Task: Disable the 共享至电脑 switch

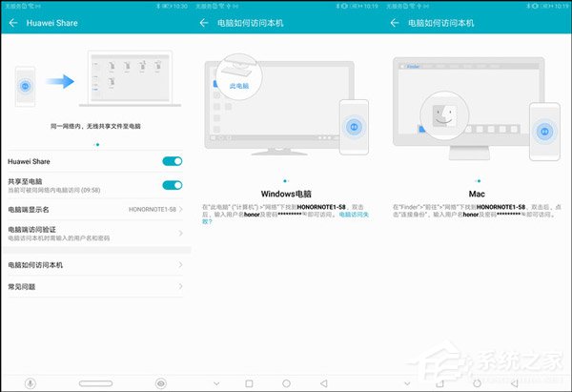Action: [x=172, y=185]
